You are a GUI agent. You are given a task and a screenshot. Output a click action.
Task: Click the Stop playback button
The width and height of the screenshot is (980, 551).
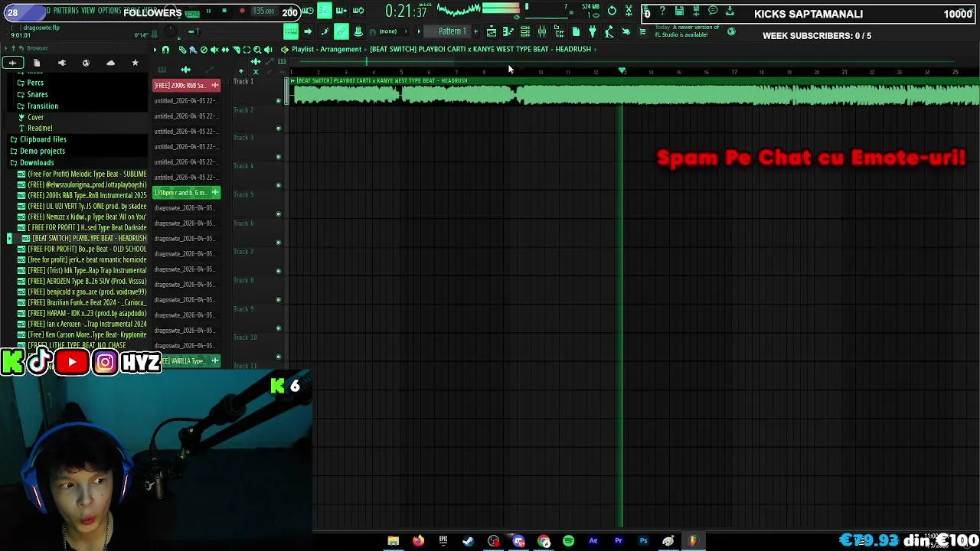click(224, 11)
